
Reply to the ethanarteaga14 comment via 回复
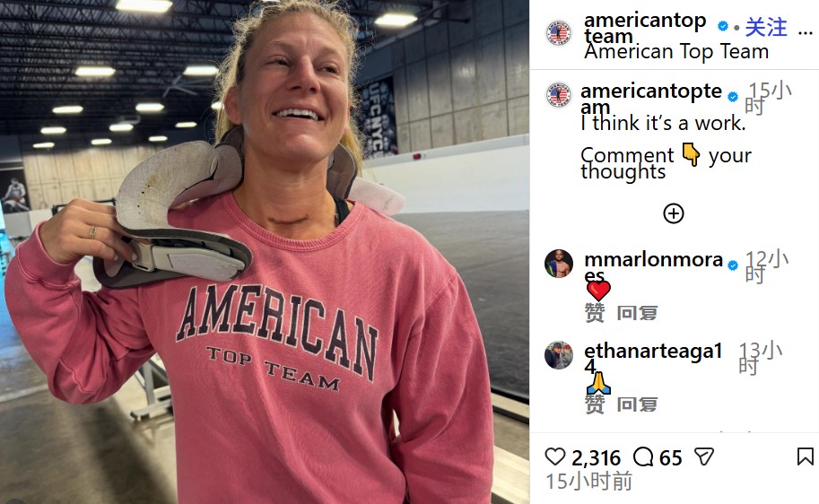pos(637,404)
